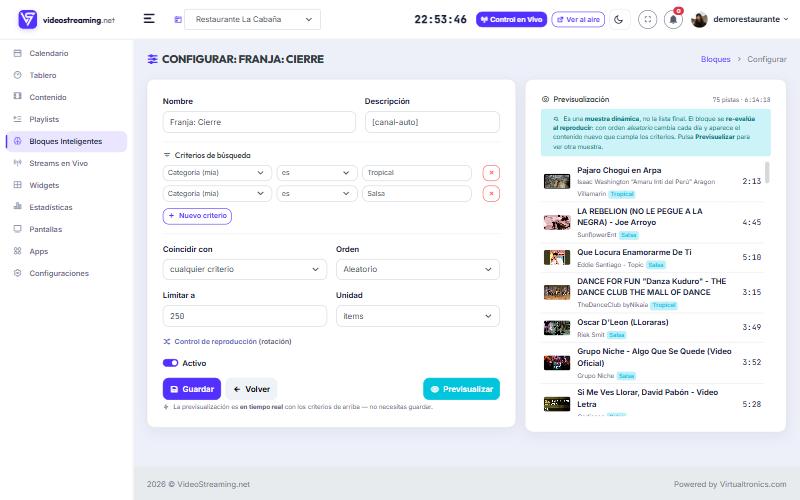This screenshot has width=800, height=500.
Task: Click the shuffle icon by Control de reproducción
Action: coord(166,341)
